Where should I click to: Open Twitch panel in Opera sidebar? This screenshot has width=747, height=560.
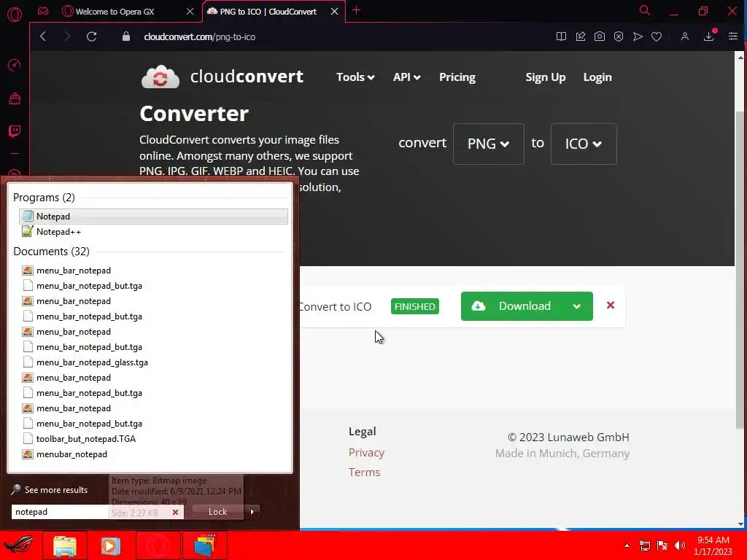pos(15,131)
